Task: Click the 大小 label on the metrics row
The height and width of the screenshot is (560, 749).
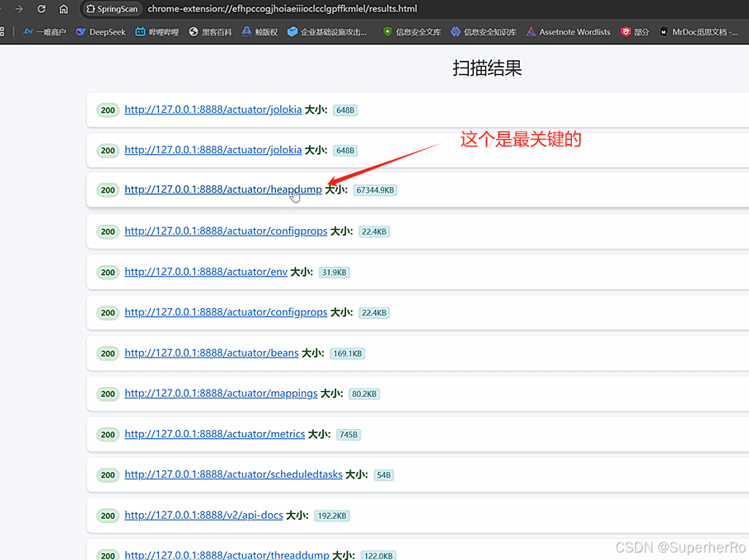Action: (x=319, y=434)
